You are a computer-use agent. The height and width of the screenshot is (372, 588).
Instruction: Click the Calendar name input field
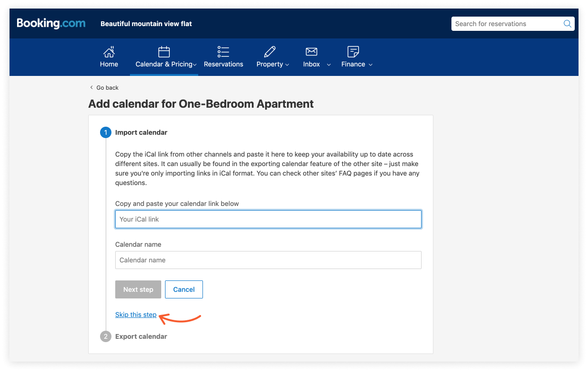268,260
